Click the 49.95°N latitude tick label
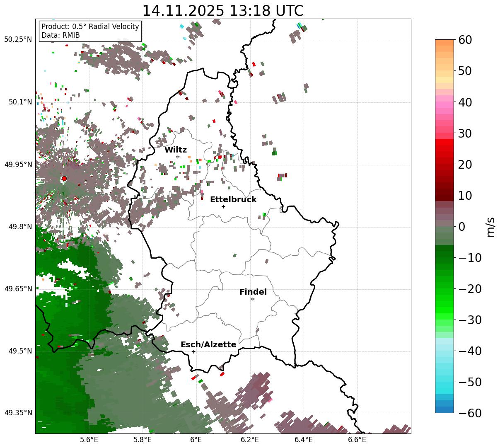Viewport: 500px width, 448px height. click(18, 165)
